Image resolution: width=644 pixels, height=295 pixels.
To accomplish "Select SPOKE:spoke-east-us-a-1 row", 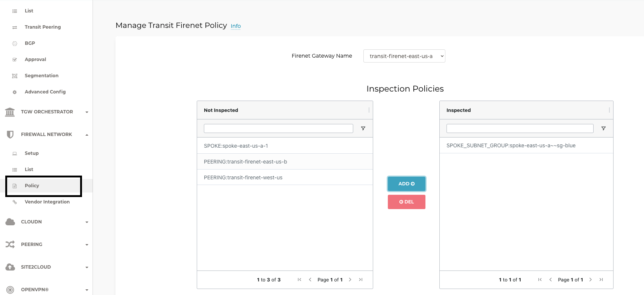I will coord(285,146).
